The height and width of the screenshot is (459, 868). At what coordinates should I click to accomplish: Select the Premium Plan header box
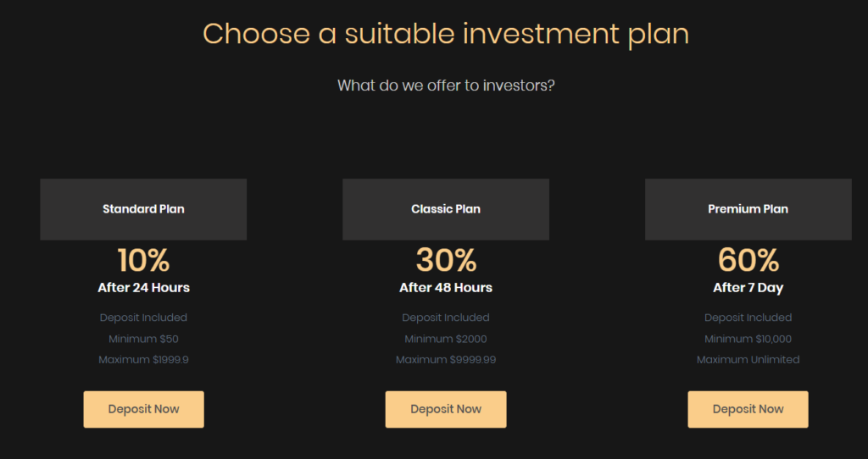[x=748, y=209]
